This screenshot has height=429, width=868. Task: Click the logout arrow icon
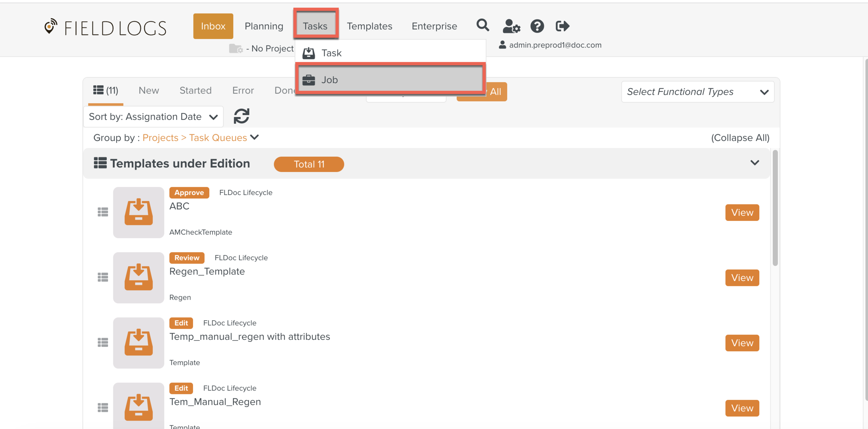pos(562,26)
